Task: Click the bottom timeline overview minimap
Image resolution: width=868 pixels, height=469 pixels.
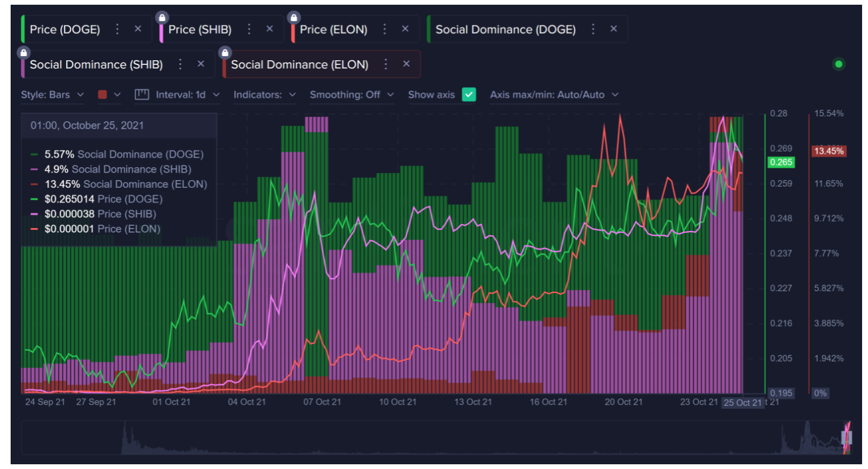Action: [x=436, y=438]
